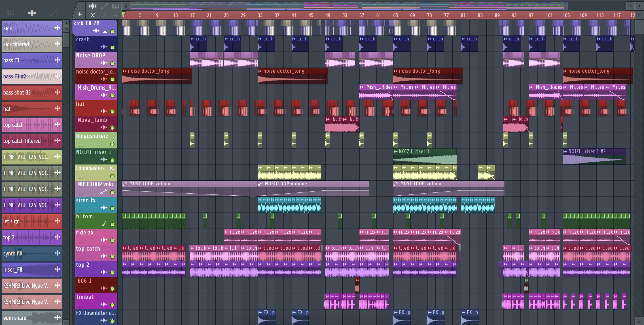Select the NOIZU_riser 1 #2 audio clip
The width and height of the screenshot is (644, 325).
594,156
